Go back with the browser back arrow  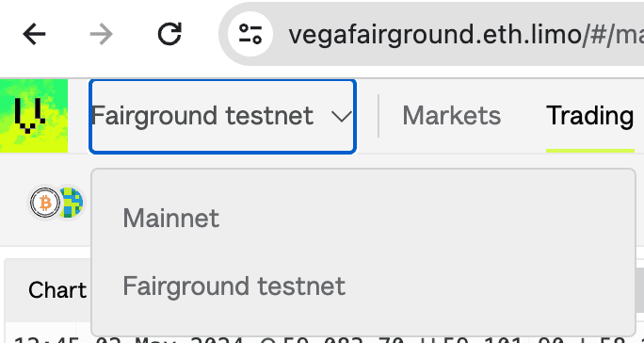34,34
